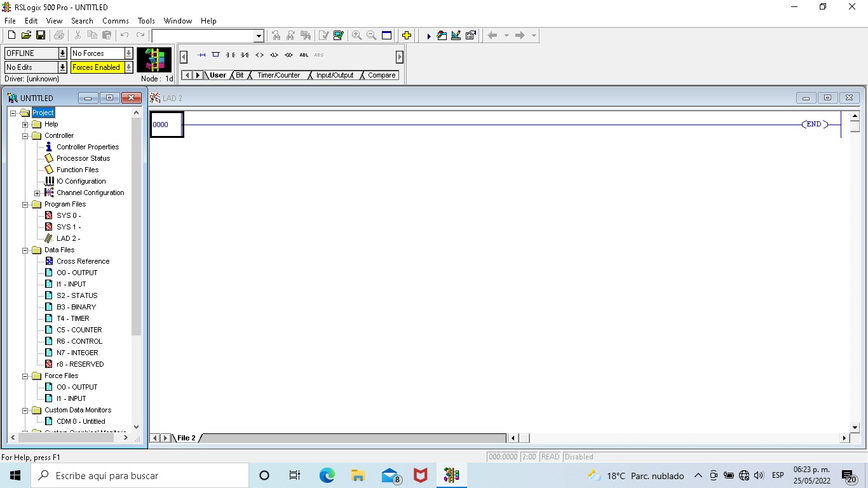Insert Output Unlatch (OTU) coil

point(288,55)
